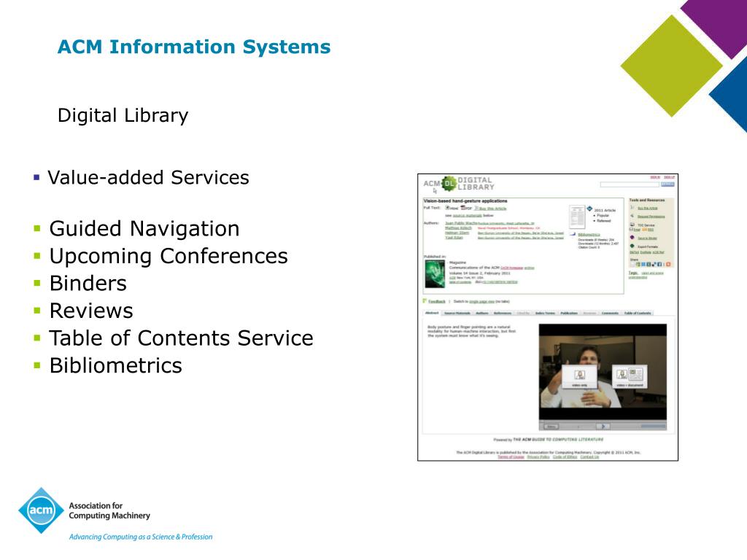Click the orange share icon at row end

668,264
